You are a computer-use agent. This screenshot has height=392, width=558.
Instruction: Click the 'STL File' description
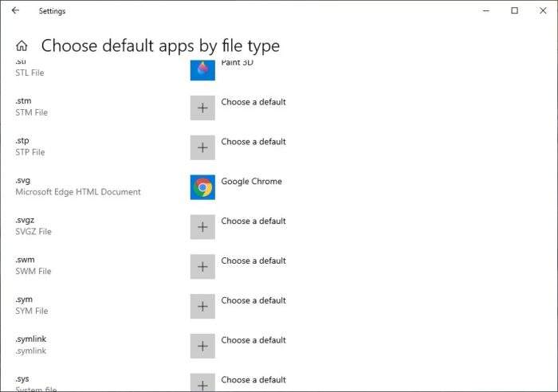pyautogui.click(x=30, y=73)
